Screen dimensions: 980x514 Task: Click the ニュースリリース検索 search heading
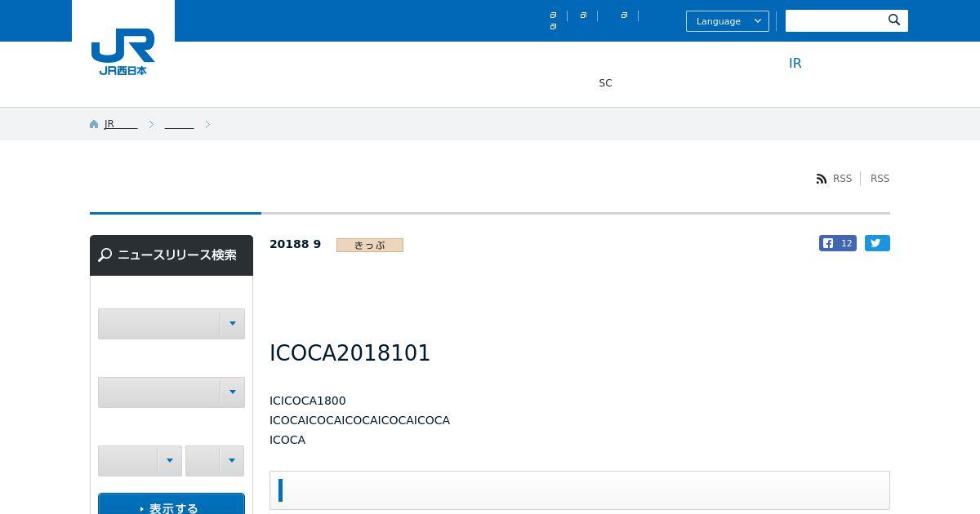point(171,255)
